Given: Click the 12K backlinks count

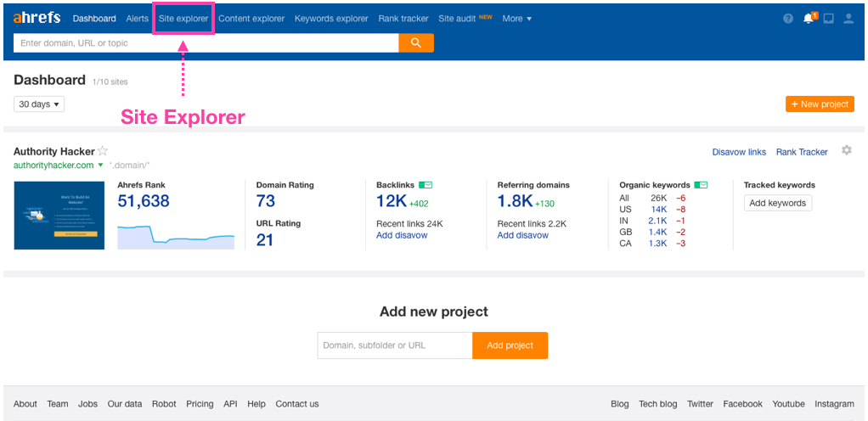Looking at the screenshot, I should pyautogui.click(x=392, y=201).
